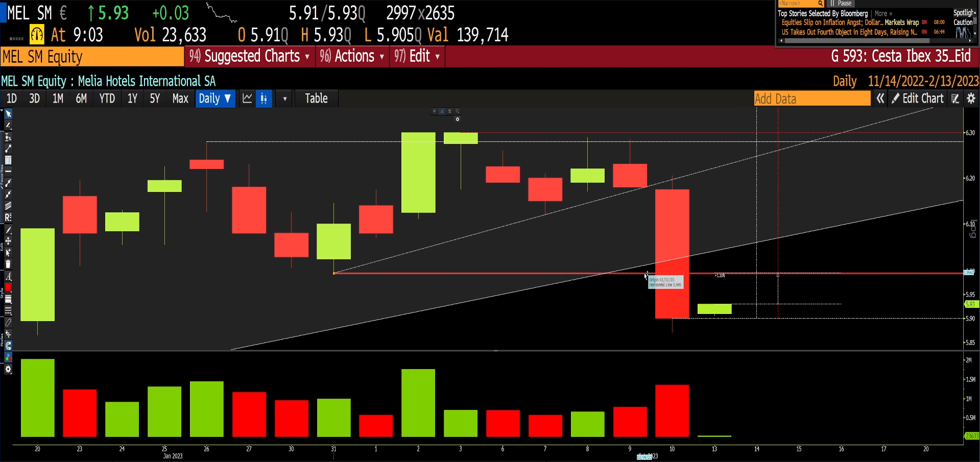The height and width of the screenshot is (462, 980).
Task: Delete annotation with the trash can icon
Action: tap(8, 264)
